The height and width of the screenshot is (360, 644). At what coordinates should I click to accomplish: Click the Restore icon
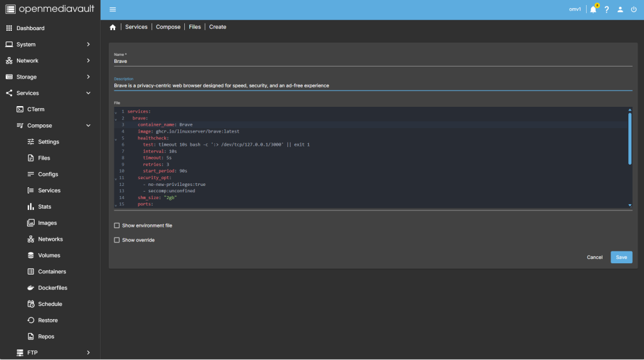click(x=31, y=320)
